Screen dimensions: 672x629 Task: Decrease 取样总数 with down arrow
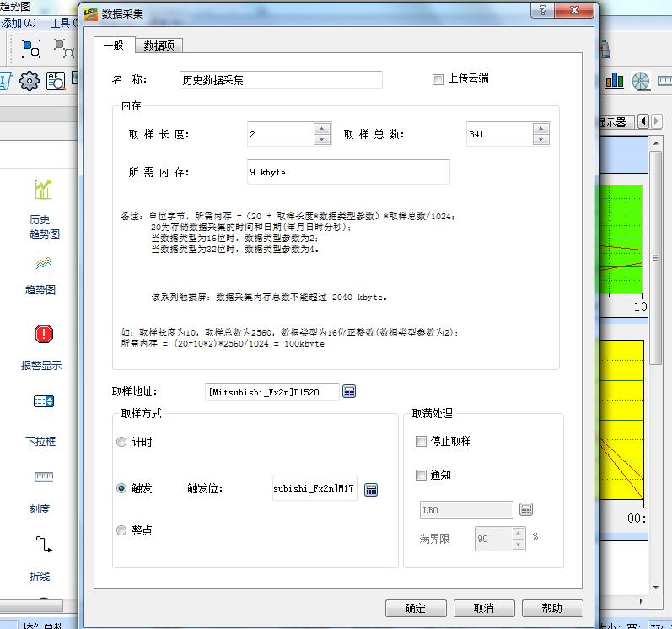540,140
